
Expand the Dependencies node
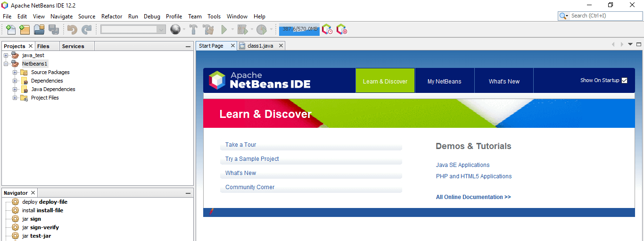click(x=15, y=81)
